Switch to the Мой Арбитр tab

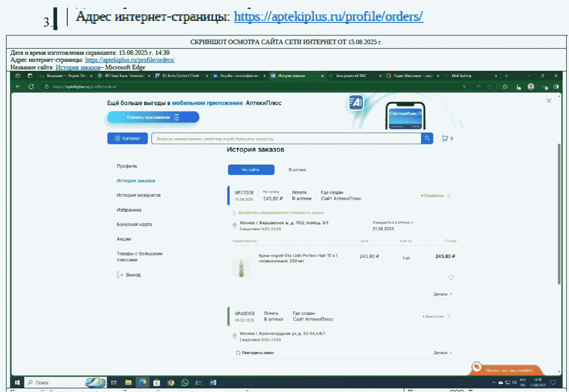(x=471, y=76)
